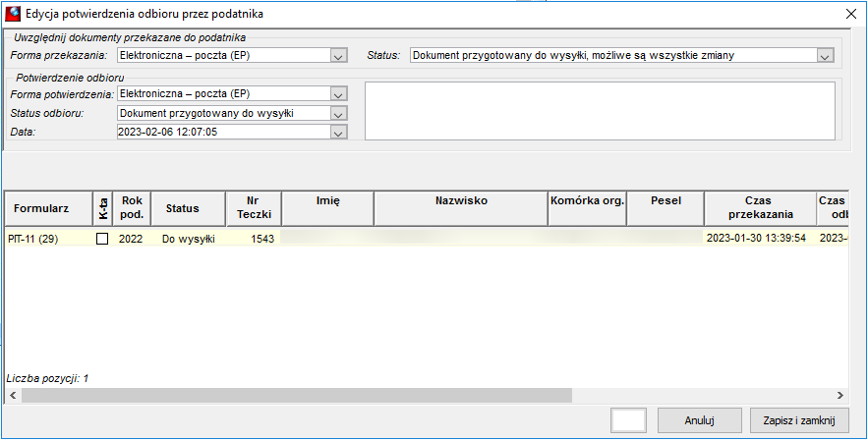Viewport: 868px width, 441px height.
Task: Click the horizontal scrollbar left arrow
Action: [x=13, y=395]
